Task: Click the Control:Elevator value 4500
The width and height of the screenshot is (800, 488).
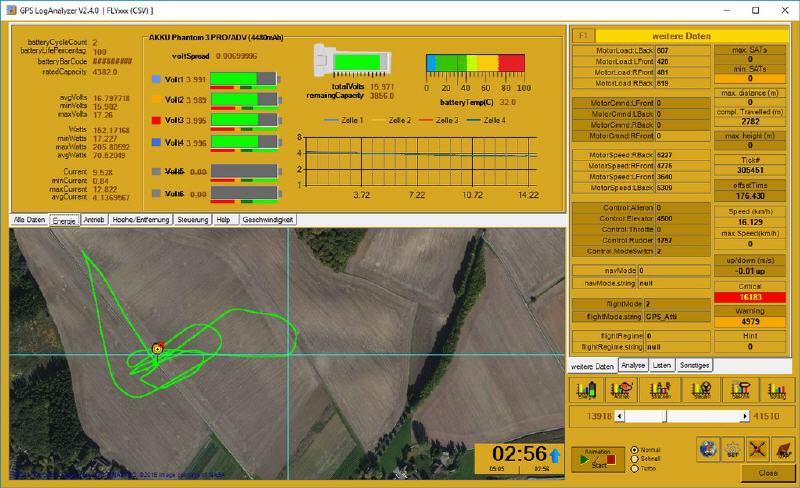Action: tap(682, 218)
